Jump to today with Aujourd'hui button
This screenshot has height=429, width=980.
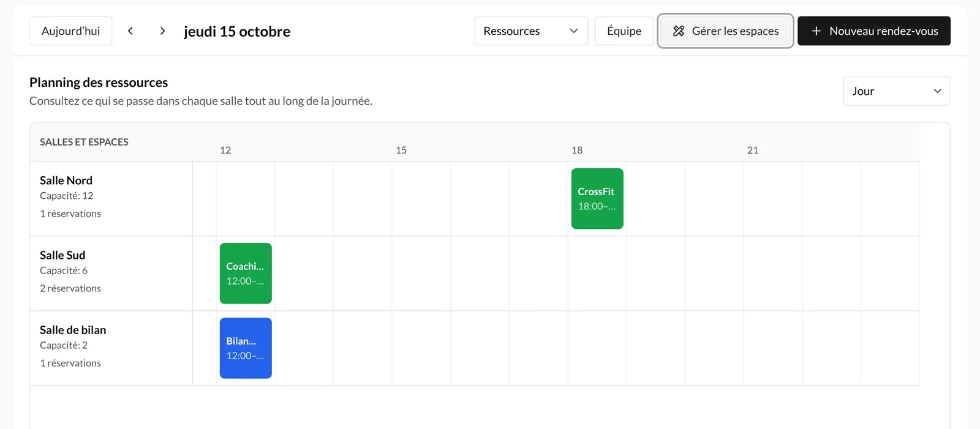(x=70, y=31)
